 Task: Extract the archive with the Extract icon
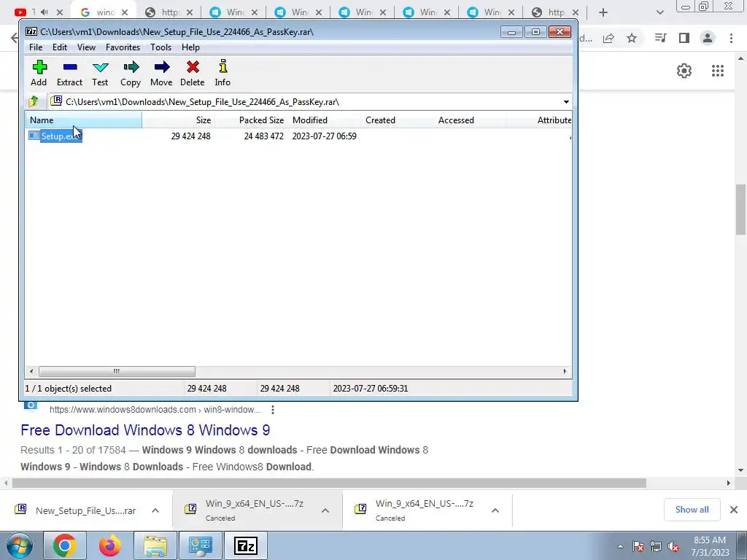pos(69,73)
